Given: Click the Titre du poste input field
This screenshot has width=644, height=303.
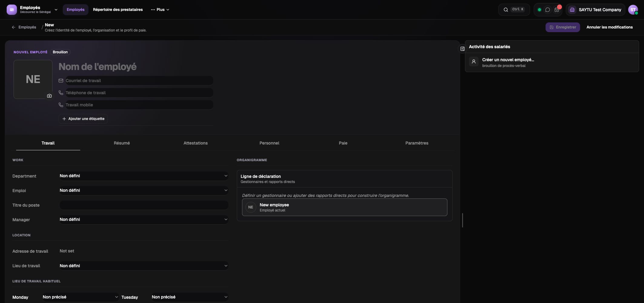Looking at the screenshot, I should (144, 205).
